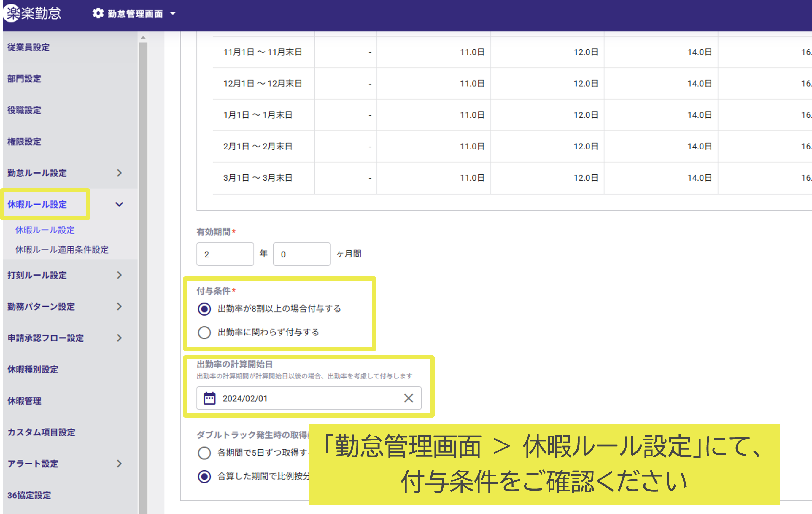
Task: Select 出勤率に関わらず付与する radio button
Action: coord(204,332)
